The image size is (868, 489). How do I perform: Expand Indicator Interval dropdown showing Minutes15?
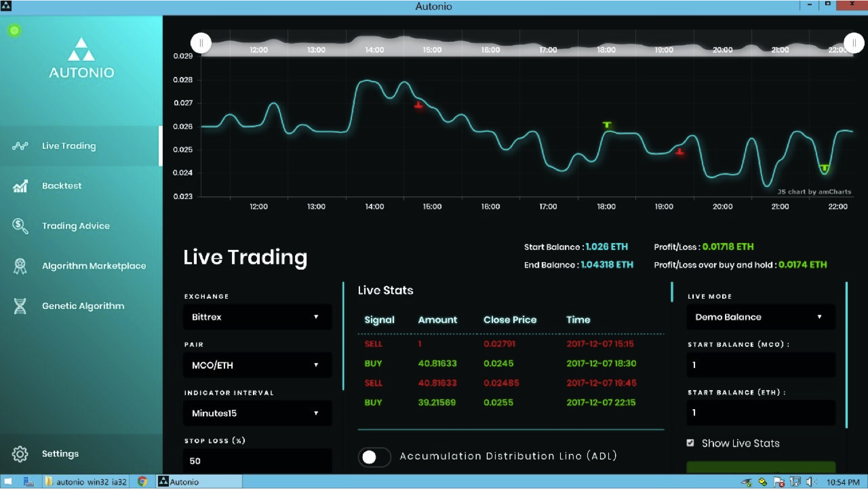[x=258, y=413]
